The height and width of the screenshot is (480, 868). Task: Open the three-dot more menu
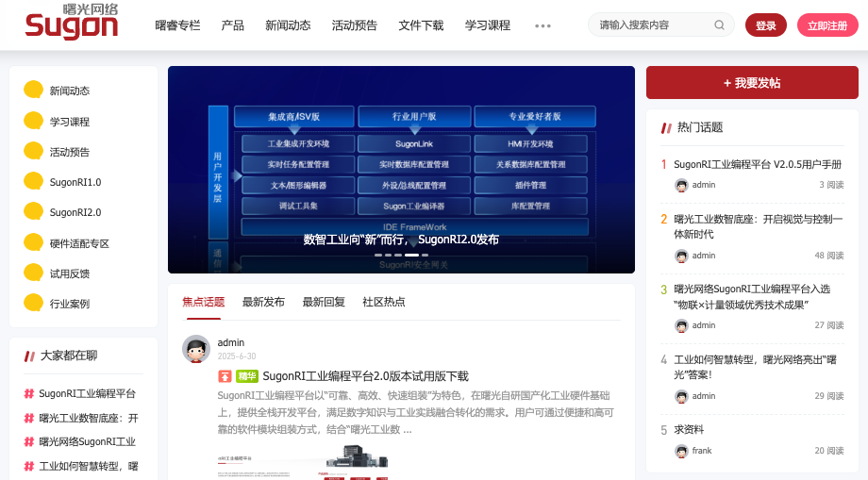tap(542, 25)
